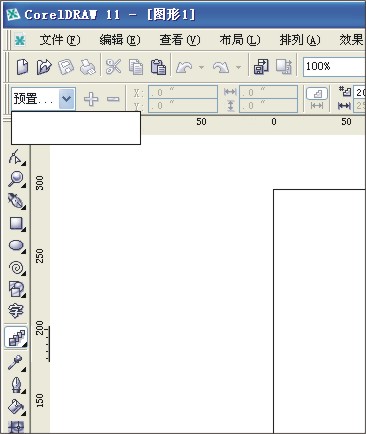
Task: Expand the 预置 preset dropdown
Action: 67,99
